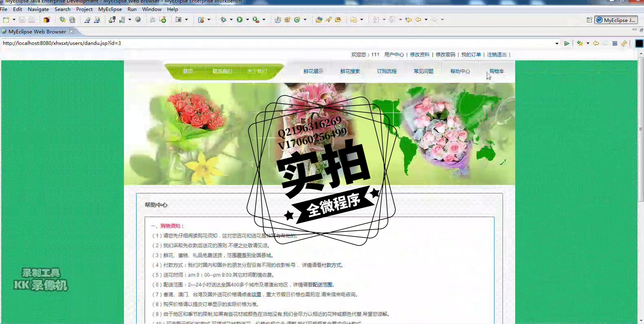This screenshot has height=324, width=644.
Task: Expand the Back history dropdown in main toolbar
Action: tap(426, 20)
